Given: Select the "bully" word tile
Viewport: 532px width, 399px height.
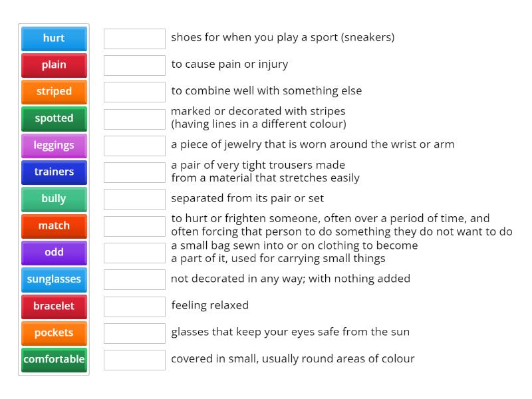Looking at the screenshot, I should click(x=54, y=199).
